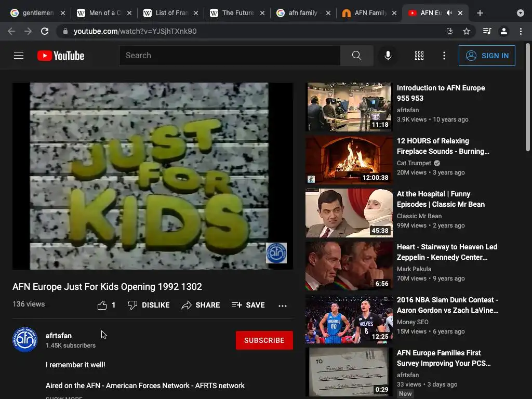This screenshot has width=532, height=399.
Task: Close the gentlemen tab
Action: click(63, 13)
